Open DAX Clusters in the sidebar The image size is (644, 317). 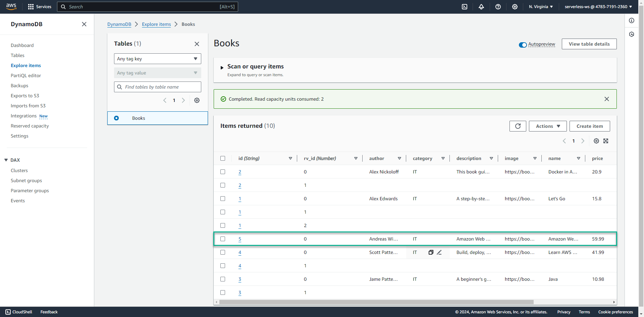coord(19,170)
